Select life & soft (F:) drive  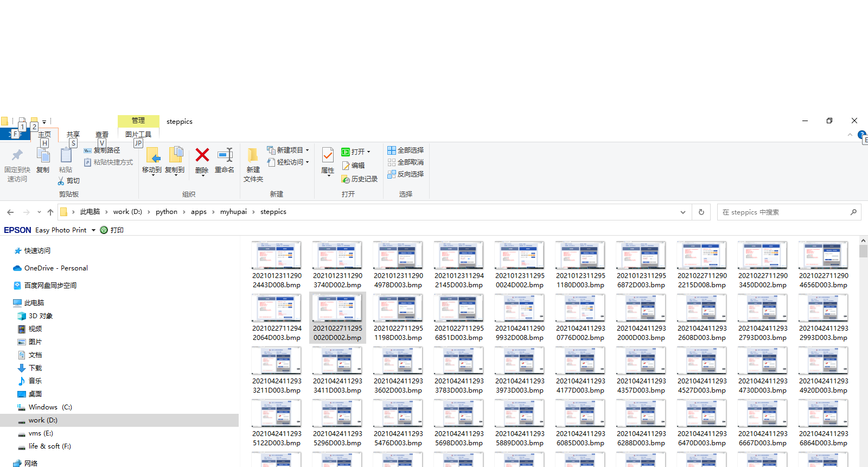[x=44, y=446]
